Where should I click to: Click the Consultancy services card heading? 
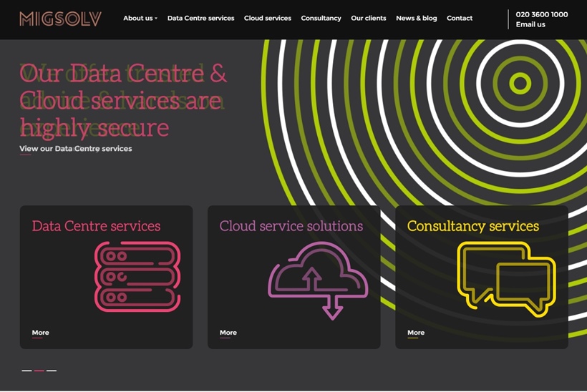click(472, 226)
